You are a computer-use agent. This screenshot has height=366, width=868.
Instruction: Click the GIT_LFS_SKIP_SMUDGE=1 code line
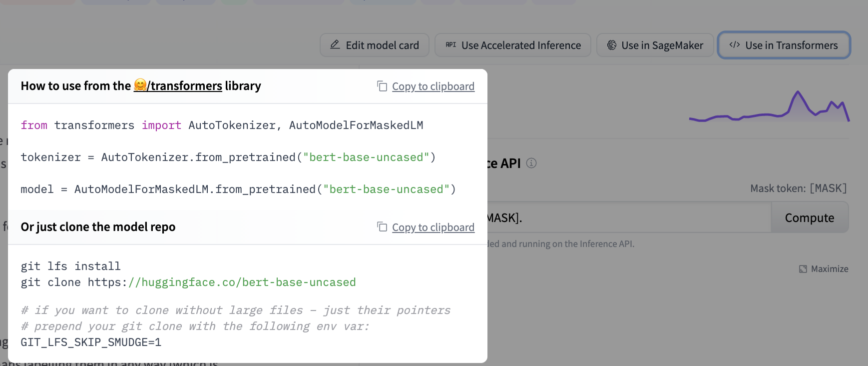91,342
